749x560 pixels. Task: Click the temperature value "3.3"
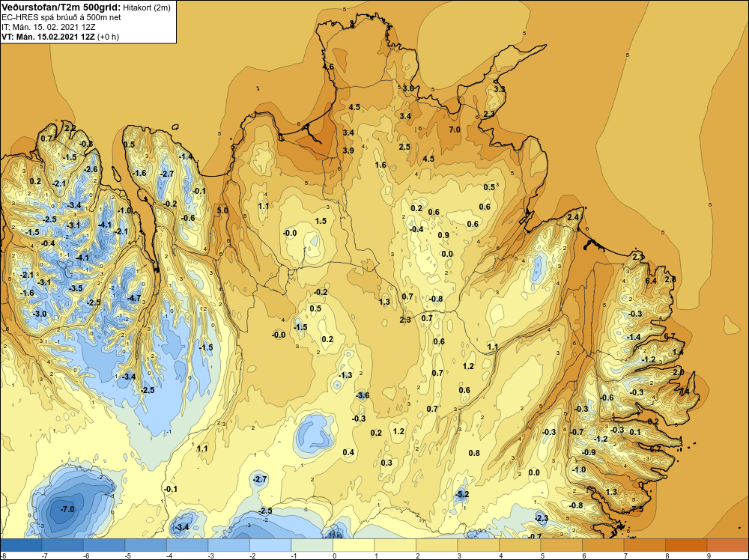[x=499, y=89]
